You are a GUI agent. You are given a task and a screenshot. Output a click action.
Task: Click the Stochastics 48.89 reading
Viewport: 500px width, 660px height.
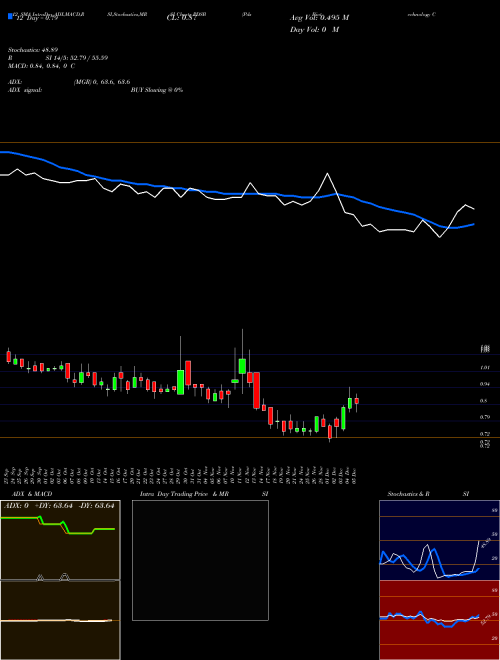[x=32, y=50]
